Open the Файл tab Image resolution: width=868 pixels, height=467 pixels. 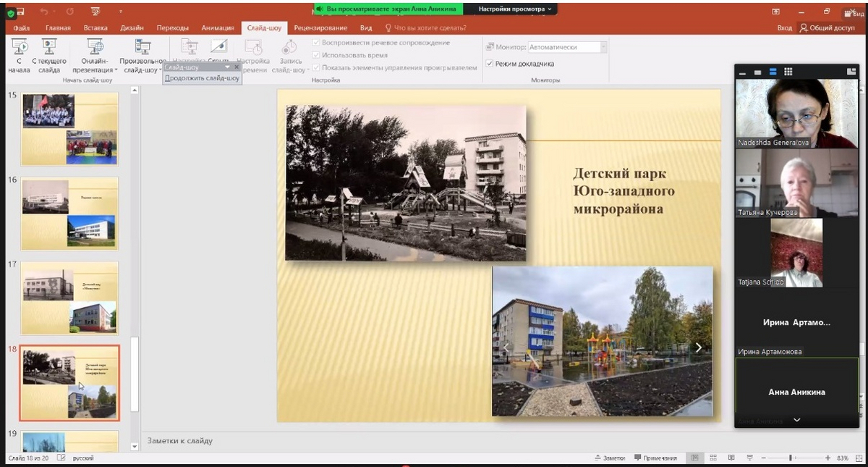21,28
